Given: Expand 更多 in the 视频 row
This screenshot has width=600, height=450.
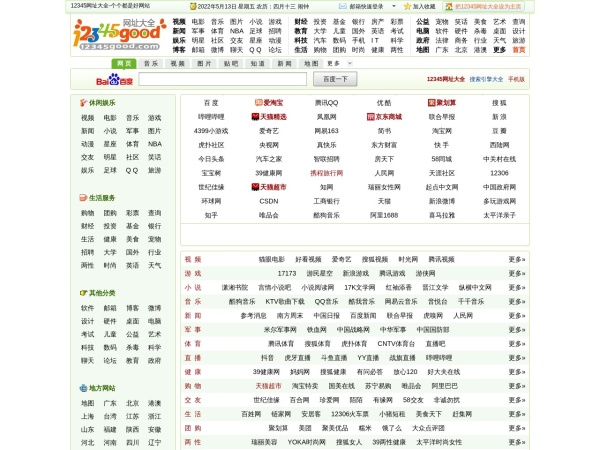Looking at the screenshot, I should click(516, 259).
